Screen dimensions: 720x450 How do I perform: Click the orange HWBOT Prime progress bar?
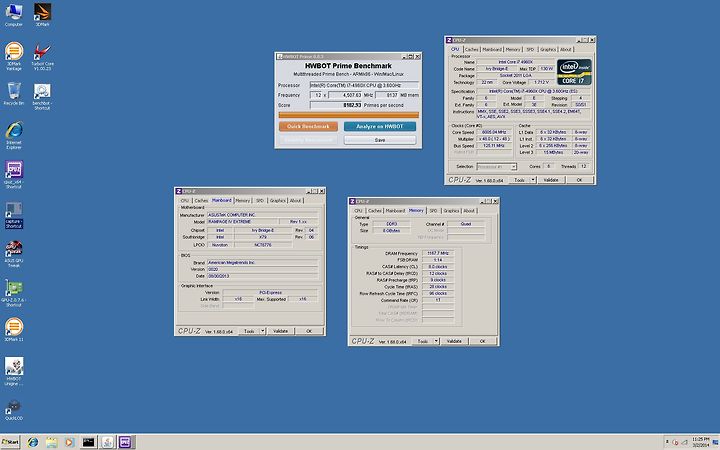(349, 115)
